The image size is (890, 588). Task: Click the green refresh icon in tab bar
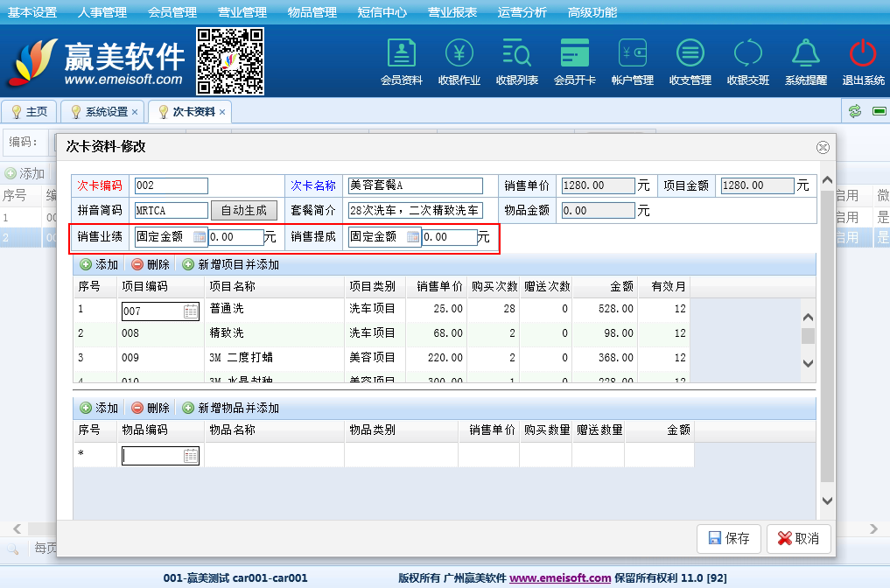pos(854,111)
